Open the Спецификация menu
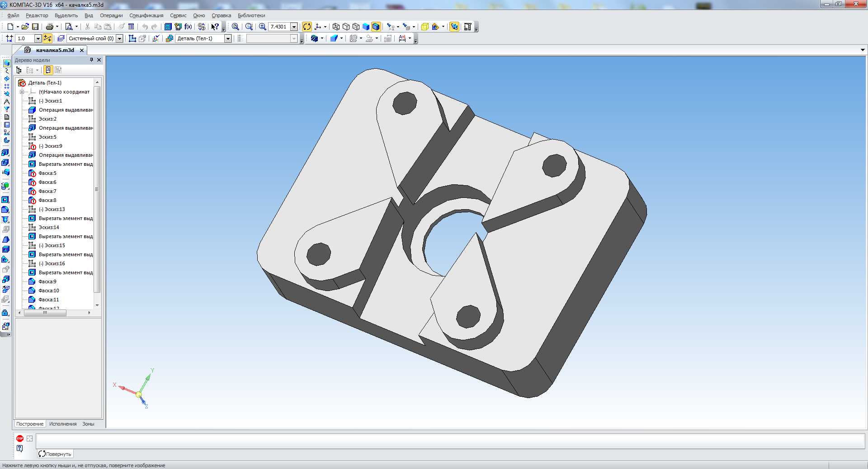Screen dimensions: 868x469 coord(146,15)
